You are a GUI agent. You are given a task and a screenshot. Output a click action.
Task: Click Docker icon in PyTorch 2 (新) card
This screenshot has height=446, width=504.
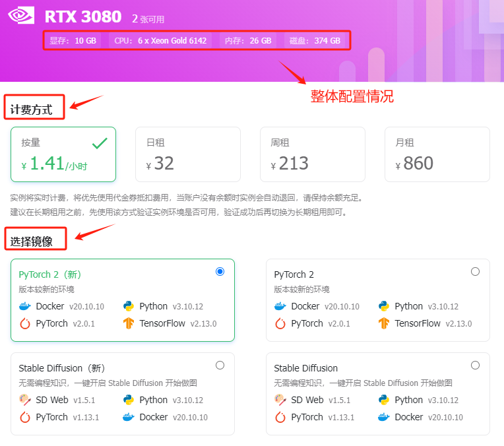pyautogui.click(x=25, y=306)
